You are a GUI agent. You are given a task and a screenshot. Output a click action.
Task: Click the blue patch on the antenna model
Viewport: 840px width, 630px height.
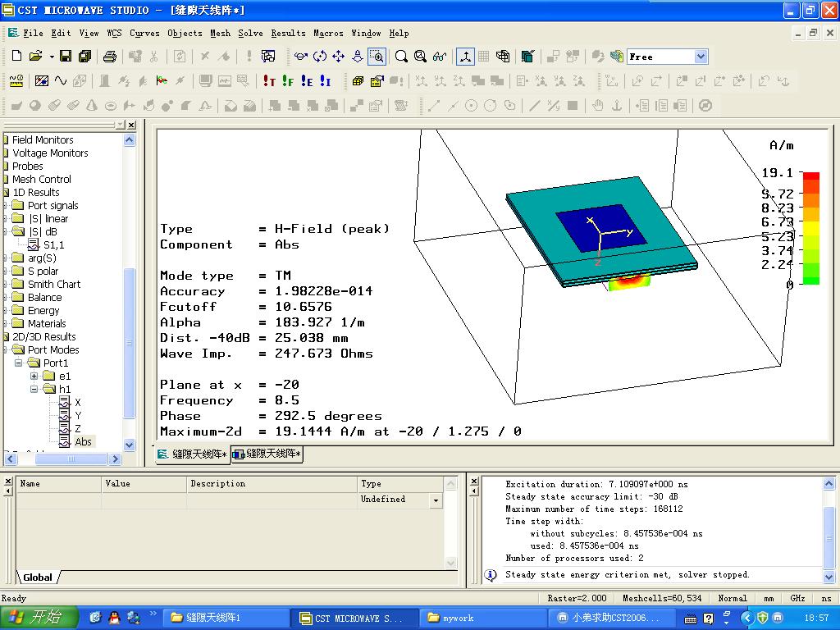[x=600, y=228]
